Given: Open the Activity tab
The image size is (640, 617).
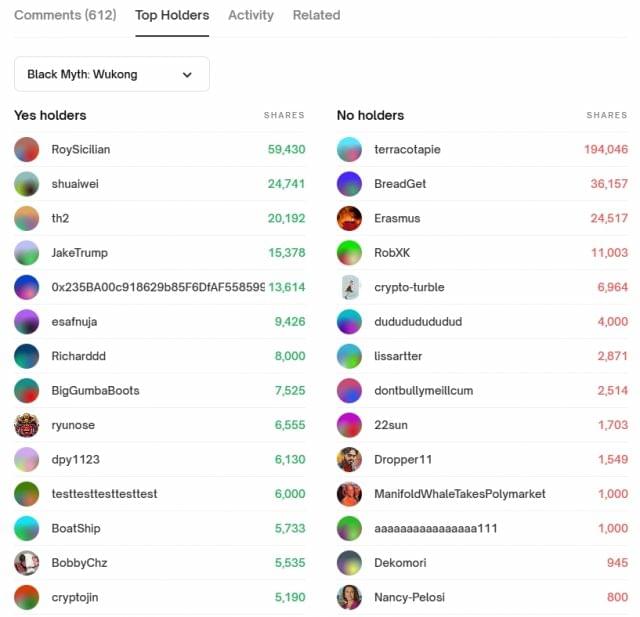Looking at the screenshot, I should (251, 15).
